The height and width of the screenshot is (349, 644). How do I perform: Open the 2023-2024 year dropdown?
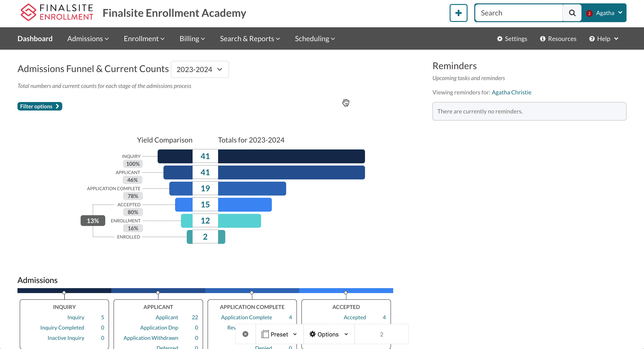click(x=200, y=69)
